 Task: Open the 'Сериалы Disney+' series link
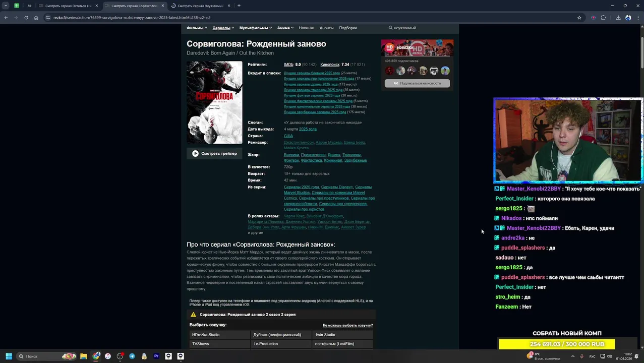337,187
